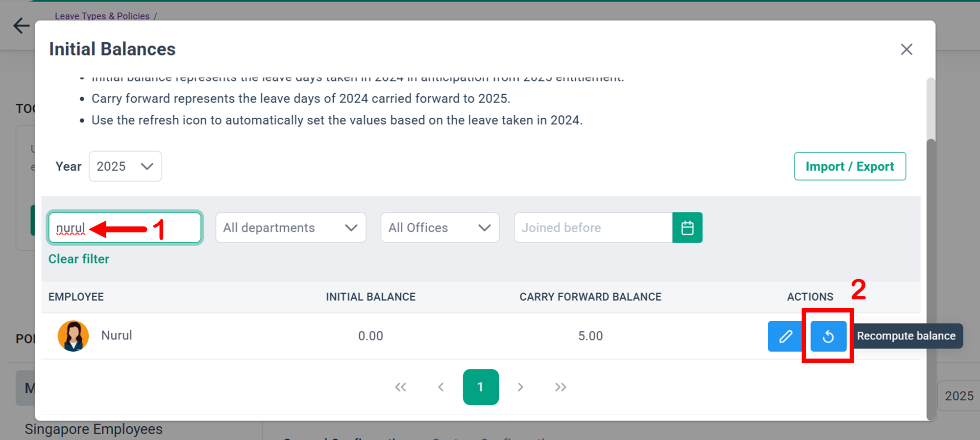Click the Clear filter link

tap(79, 259)
